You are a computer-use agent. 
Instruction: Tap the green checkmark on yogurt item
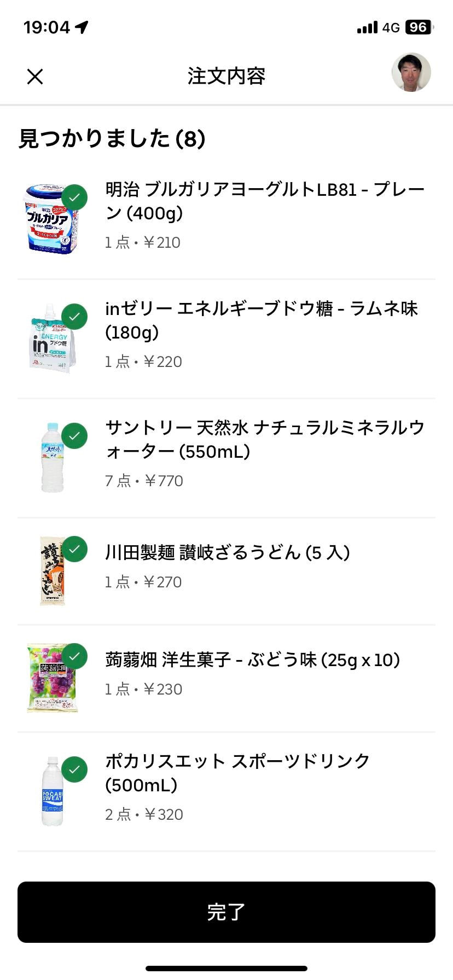(x=75, y=197)
